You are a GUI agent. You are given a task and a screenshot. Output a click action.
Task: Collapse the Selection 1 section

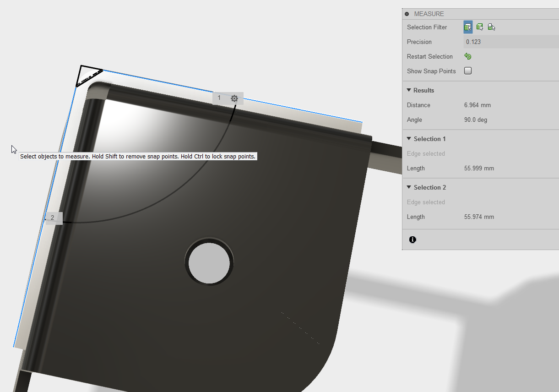coord(409,139)
